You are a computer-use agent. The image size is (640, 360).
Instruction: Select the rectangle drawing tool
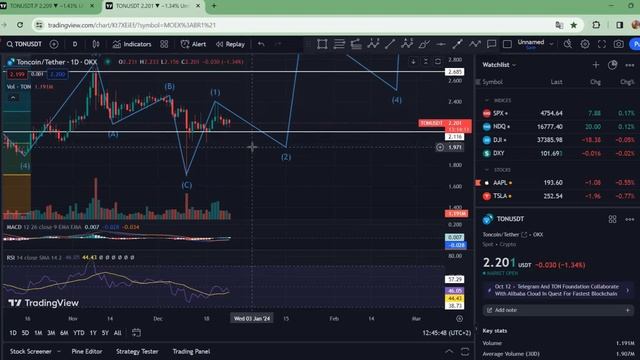(x=322, y=44)
